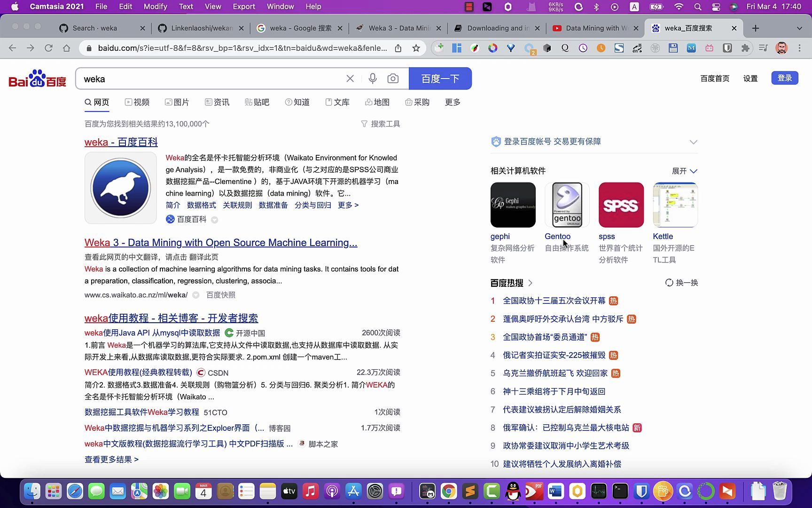The width and height of the screenshot is (812, 508).
Task: Open Spotlight search in menu bar
Action: point(698,7)
